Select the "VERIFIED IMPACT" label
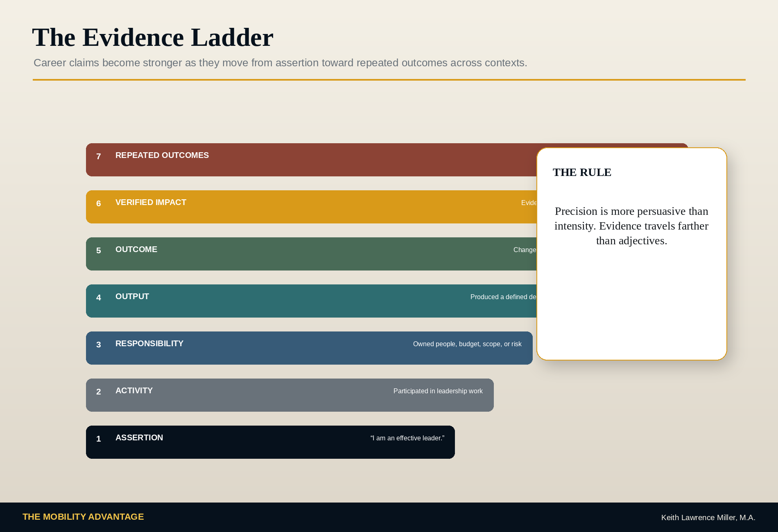The image size is (778, 532). click(151, 202)
